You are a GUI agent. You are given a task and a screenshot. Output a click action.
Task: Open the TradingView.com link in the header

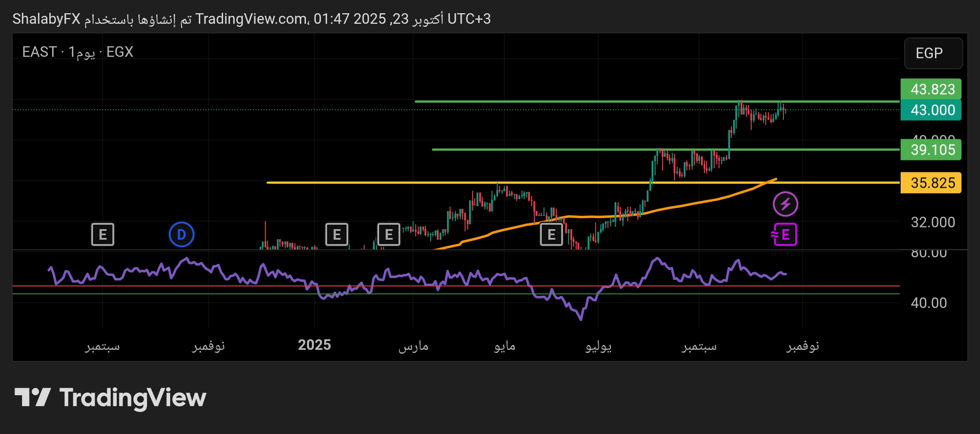(251, 19)
